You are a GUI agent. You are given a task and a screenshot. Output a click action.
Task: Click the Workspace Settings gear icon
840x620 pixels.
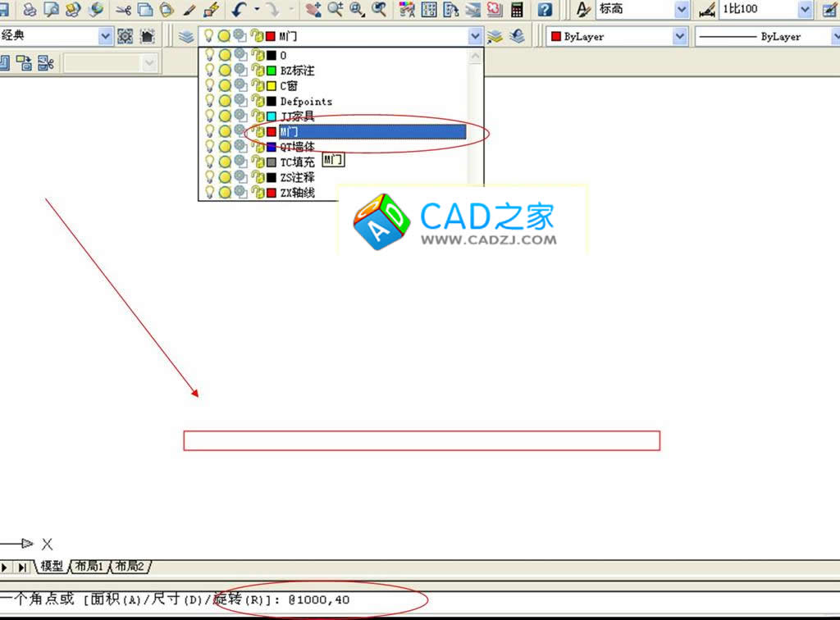[126, 37]
